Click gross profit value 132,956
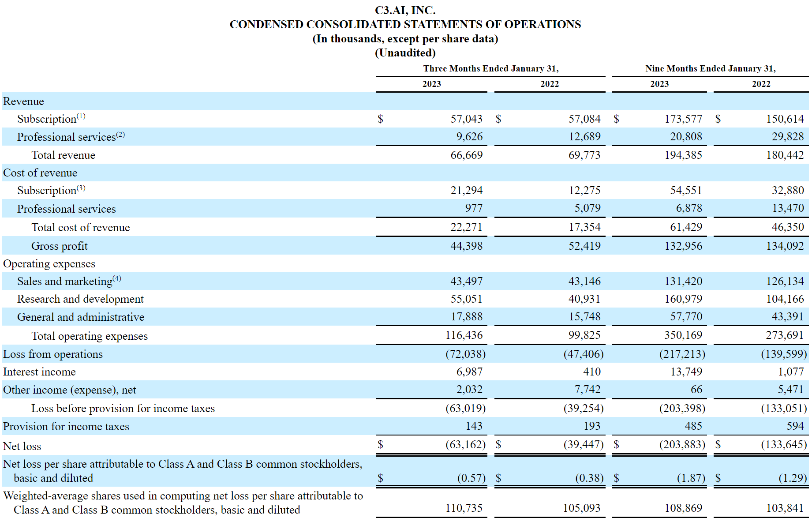812x518 pixels. (x=683, y=246)
